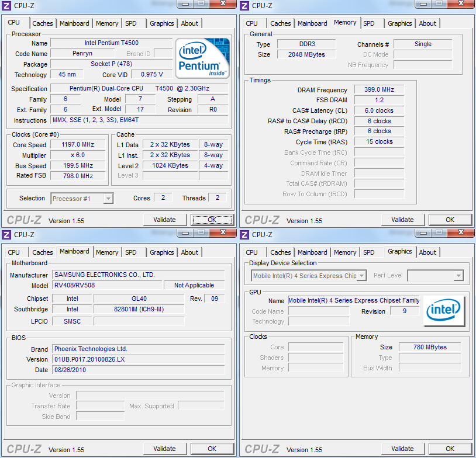Viewport: 476px width, 458px height.
Task: Click OK in the CPU tab window
Action: (212, 220)
